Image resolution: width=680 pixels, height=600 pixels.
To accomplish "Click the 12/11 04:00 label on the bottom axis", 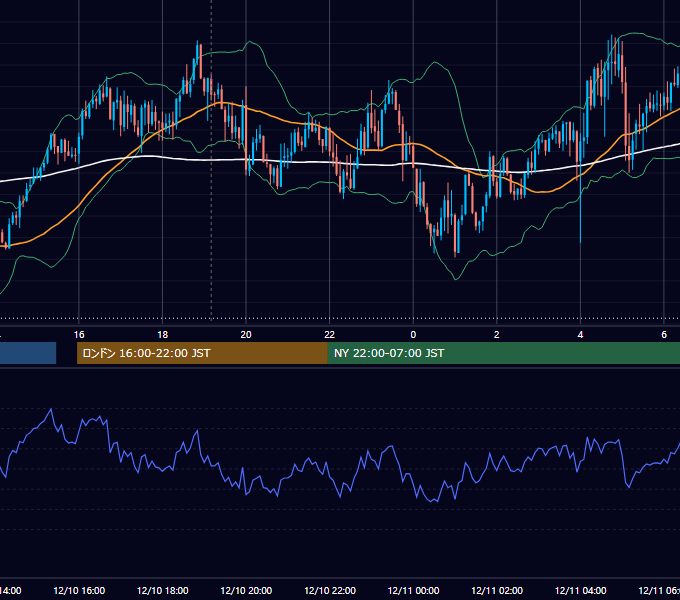I will 581,590.
